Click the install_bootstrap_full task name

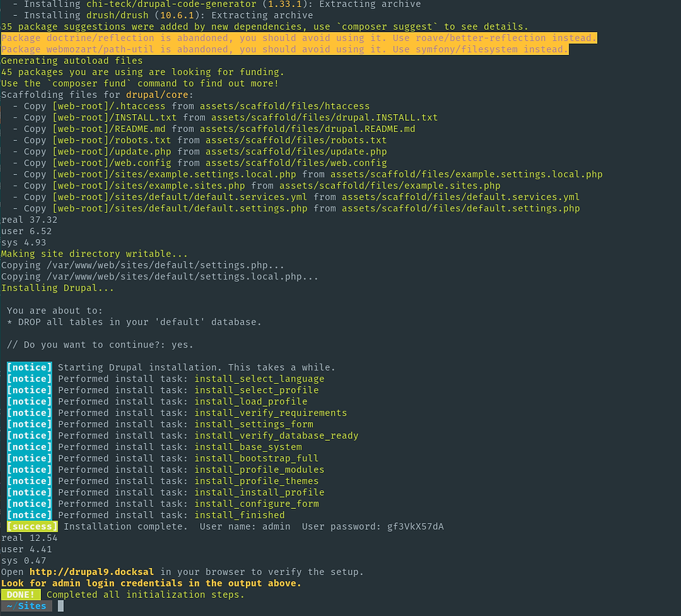coord(256,458)
